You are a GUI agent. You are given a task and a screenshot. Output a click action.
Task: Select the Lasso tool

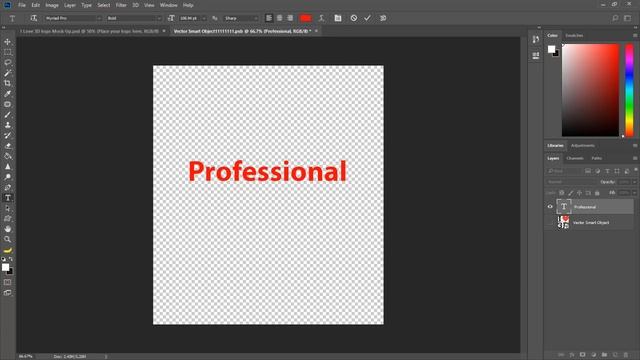pyautogui.click(x=7, y=62)
